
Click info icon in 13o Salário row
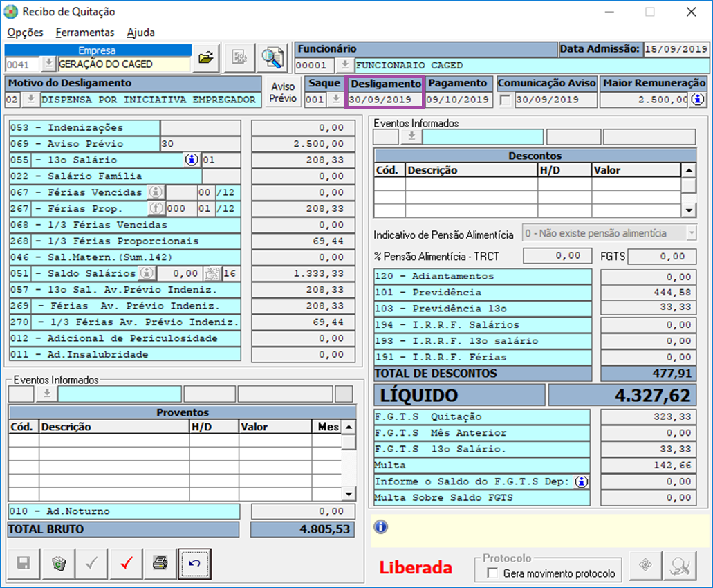(x=192, y=160)
